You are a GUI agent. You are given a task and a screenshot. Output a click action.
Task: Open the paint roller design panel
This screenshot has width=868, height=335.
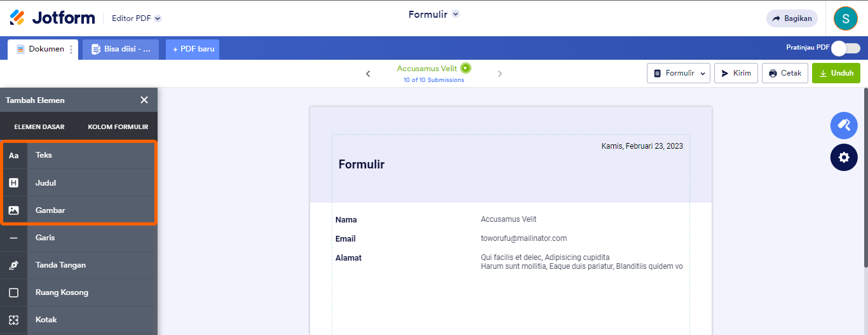[844, 125]
